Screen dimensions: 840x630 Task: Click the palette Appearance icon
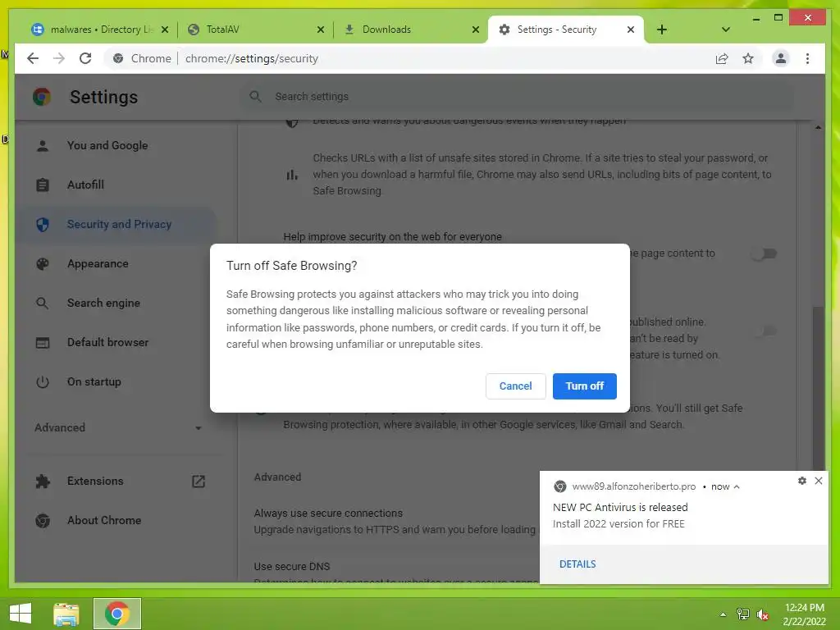pos(43,263)
